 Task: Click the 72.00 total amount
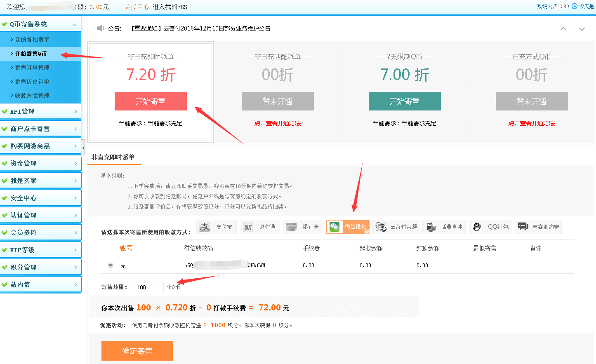270,308
